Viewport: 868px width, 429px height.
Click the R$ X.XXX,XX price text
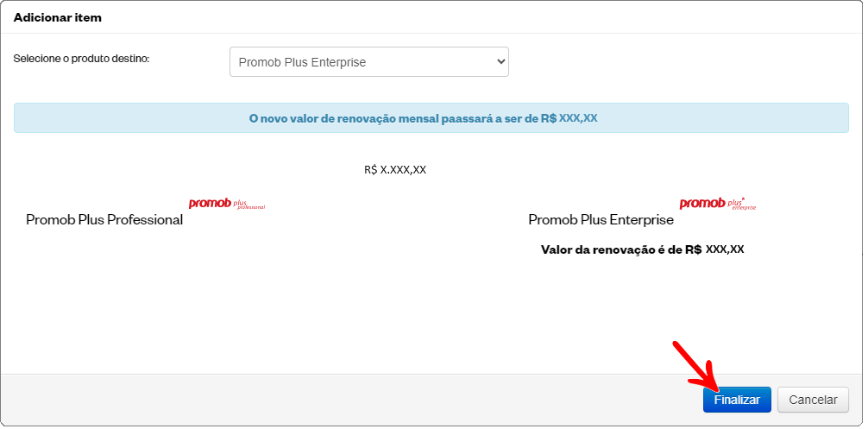[x=395, y=170]
